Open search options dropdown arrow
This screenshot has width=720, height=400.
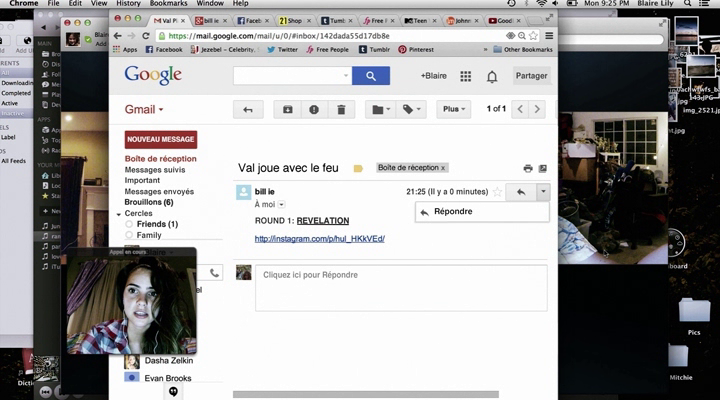(346, 76)
